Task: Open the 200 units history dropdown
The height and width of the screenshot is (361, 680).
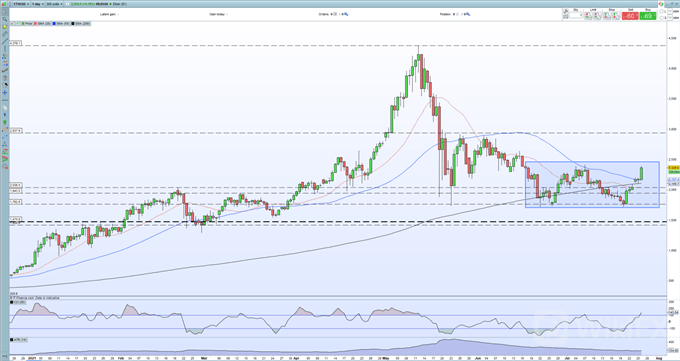Action: (54, 4)
